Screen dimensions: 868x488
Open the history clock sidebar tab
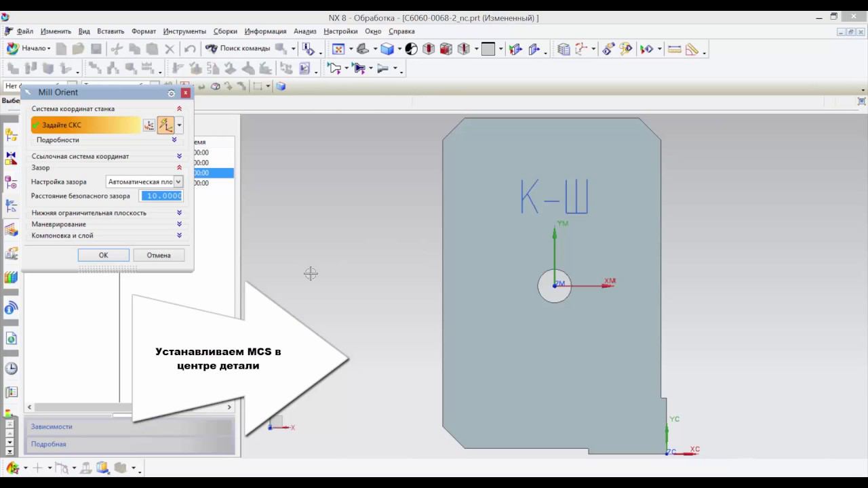click(11, 369)
